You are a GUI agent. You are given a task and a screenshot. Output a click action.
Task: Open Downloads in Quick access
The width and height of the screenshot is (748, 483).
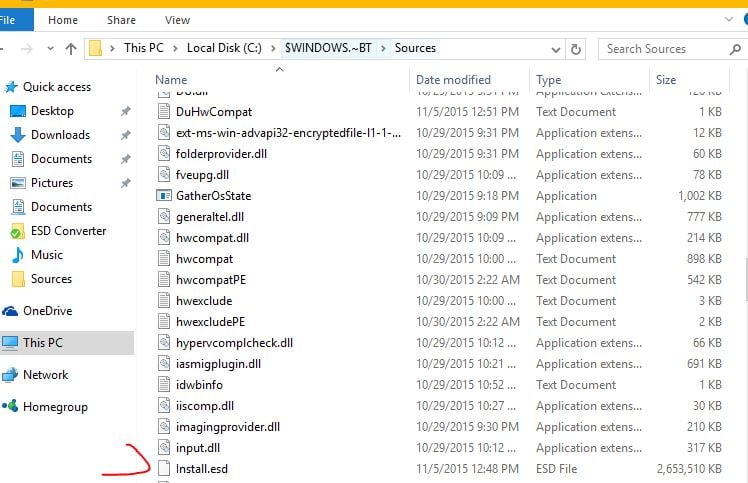(x=60, y=135)
